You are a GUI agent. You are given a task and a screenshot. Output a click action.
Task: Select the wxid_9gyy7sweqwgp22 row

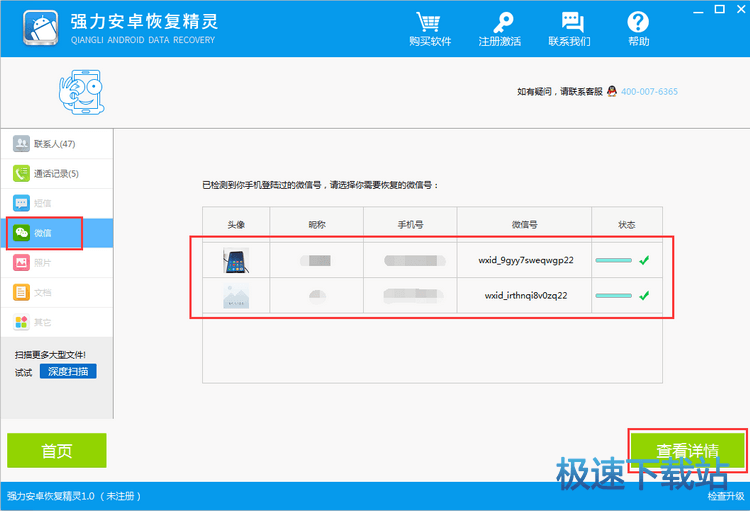(x=432, y=260)
